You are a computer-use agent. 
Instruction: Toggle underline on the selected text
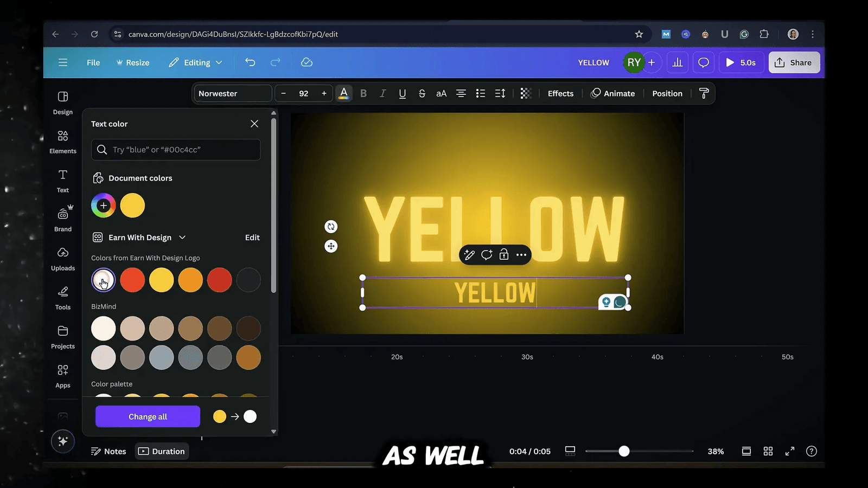402,93
